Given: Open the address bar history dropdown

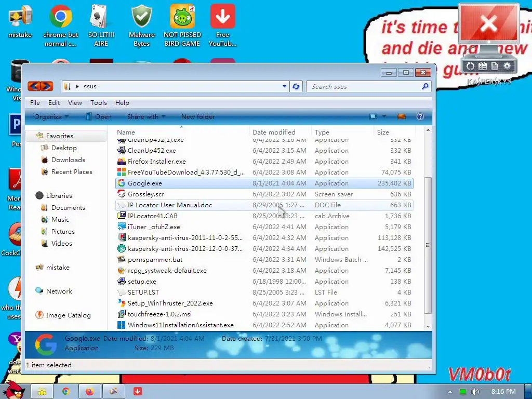Looking at the screenshot, I should point(284,87).
